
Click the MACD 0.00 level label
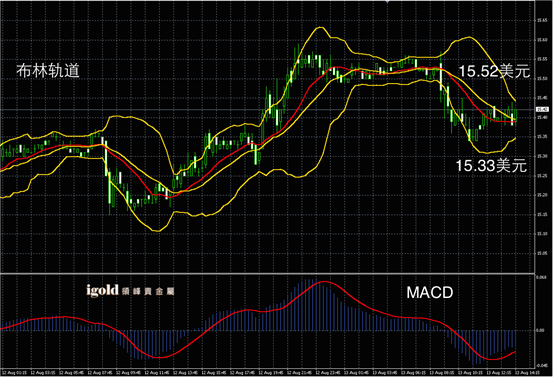[540, 330]
